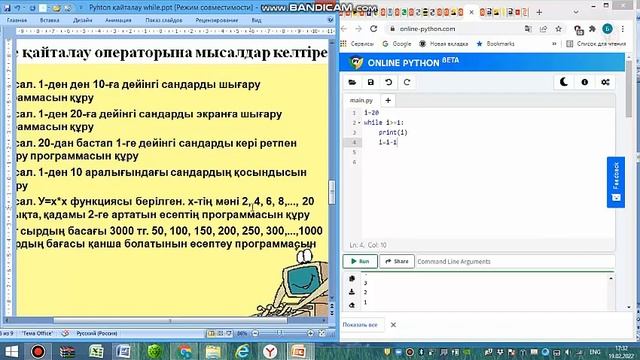Close the active browser tab
Screen dimensions: 640x360
tap(471, 12)
